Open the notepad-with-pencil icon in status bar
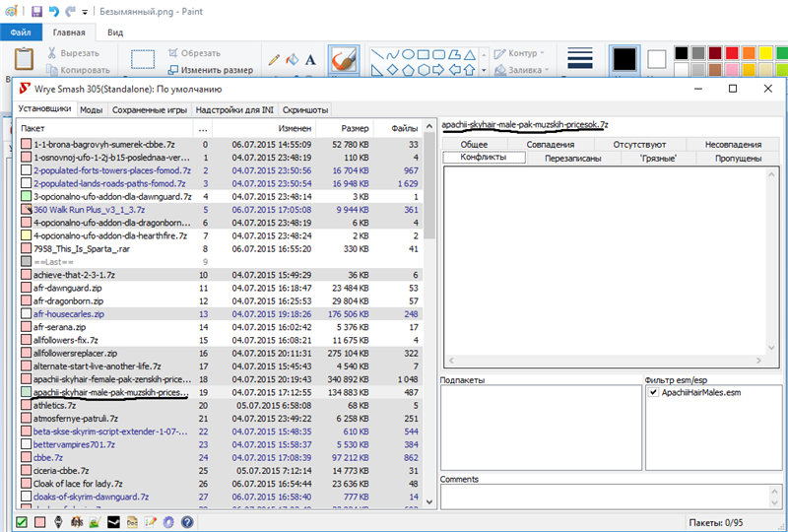 coord(151,522)
